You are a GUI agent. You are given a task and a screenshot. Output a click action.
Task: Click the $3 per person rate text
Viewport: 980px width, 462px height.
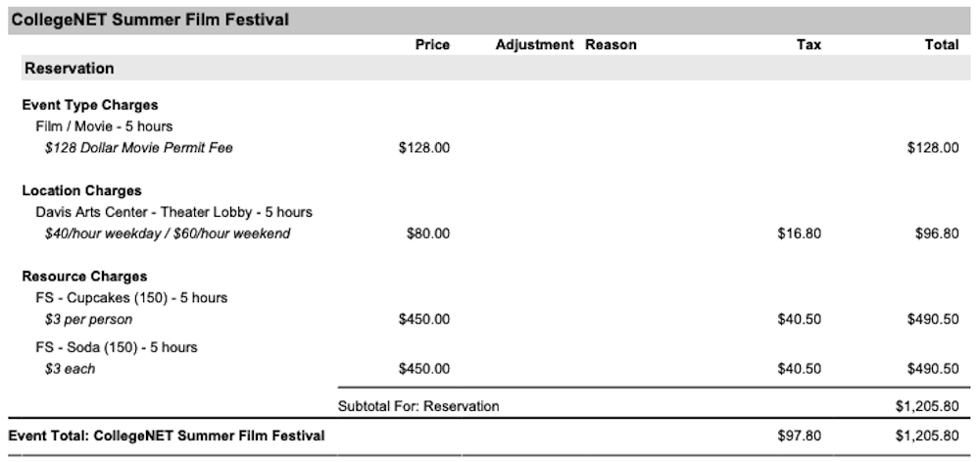click(88, 320)
